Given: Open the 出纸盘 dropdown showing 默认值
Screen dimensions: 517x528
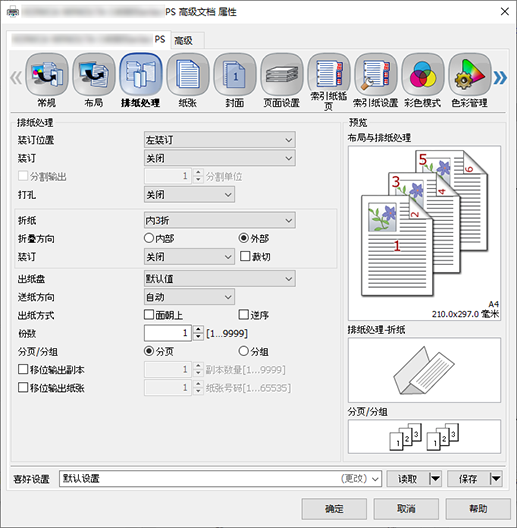Looking at the screenshot, I should click(220, 279).
